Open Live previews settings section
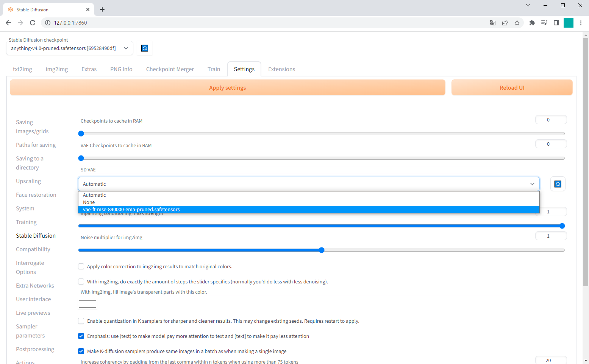This screenshot has width=589, height=364. click(33, 313)
